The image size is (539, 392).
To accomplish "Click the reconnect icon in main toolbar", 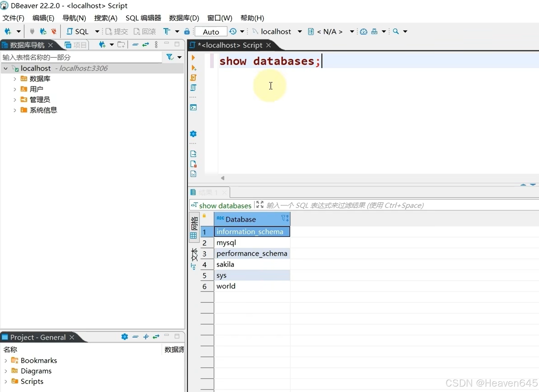I will pos(43,31).
